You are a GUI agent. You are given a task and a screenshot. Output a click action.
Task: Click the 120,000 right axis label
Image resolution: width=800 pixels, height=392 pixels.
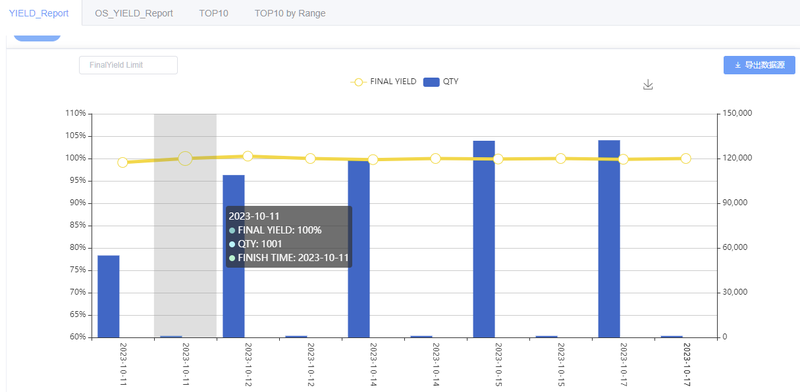coord(736,158)
